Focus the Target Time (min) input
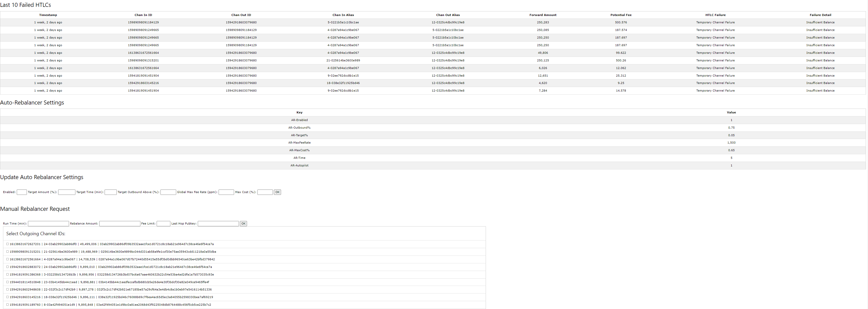 pos(110,192)
